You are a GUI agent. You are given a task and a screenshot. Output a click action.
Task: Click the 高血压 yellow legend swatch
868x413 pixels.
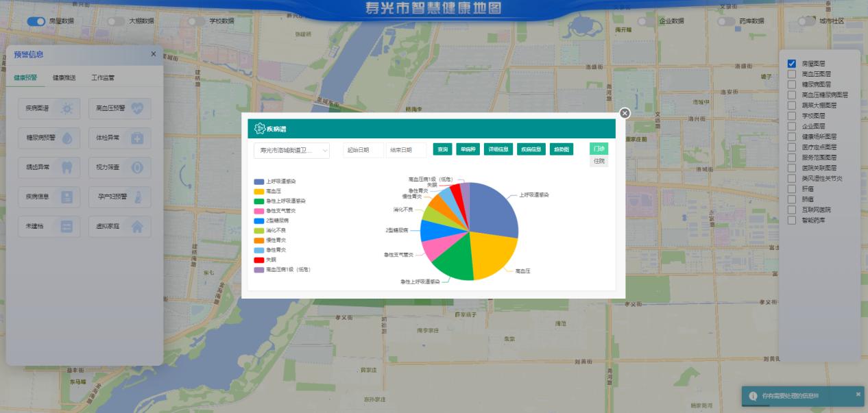coord(259,191)
